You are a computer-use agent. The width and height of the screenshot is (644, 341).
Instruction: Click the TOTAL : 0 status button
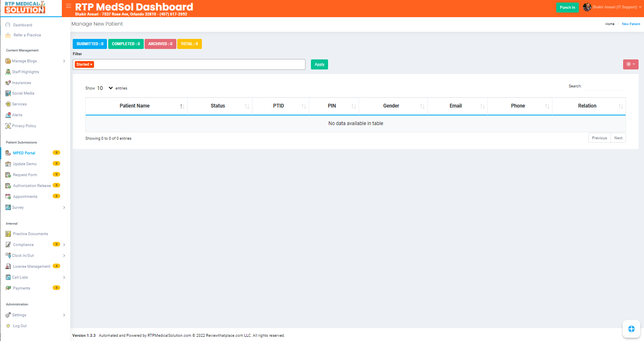pos(189,44)
